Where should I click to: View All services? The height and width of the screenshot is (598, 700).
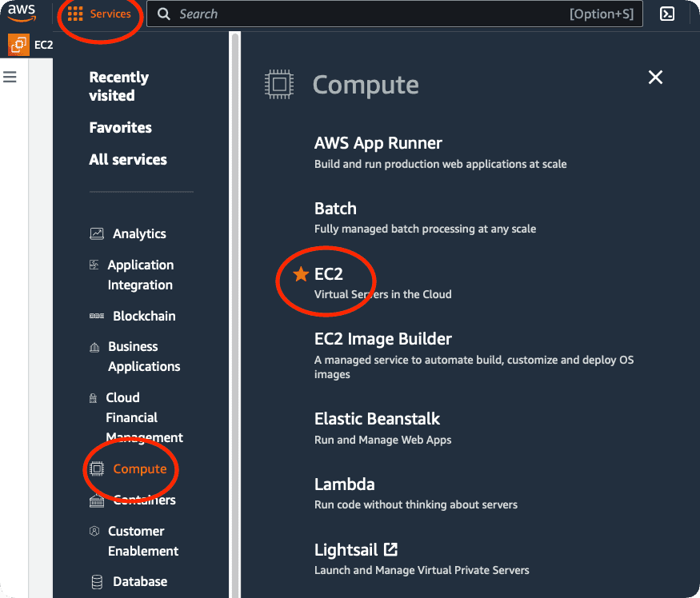click(x=128, y=159)
